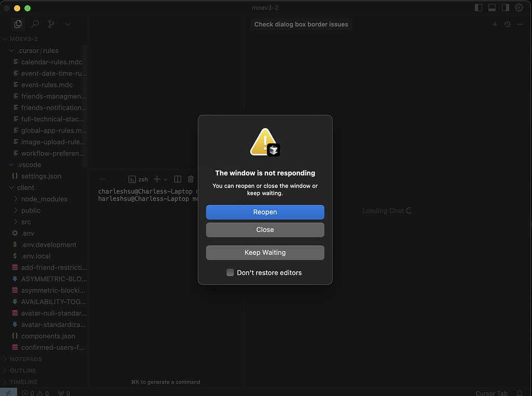This screenshot has width=532, height=396.
Task: Click the Reopen button in the dialog
Action: point(265,212)
